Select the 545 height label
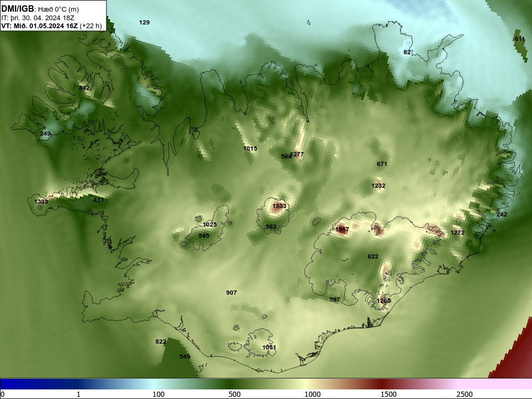 tap(204, 236)
